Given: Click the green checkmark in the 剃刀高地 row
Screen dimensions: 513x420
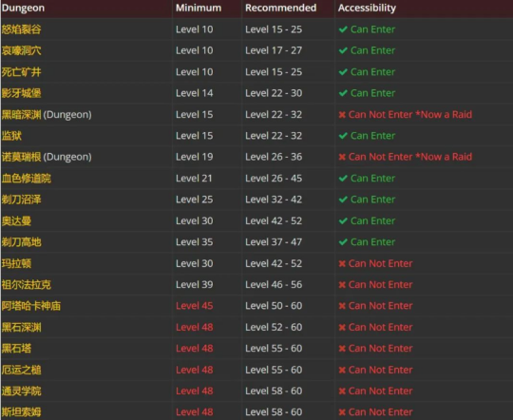Looking at the screenshot, I should (343, 242).
